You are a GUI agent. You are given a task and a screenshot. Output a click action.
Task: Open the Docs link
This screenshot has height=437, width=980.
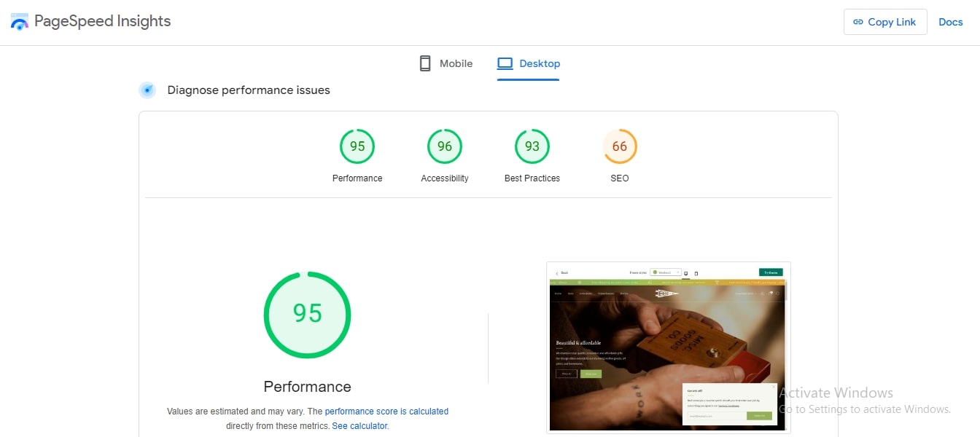(x=951, y=22)
